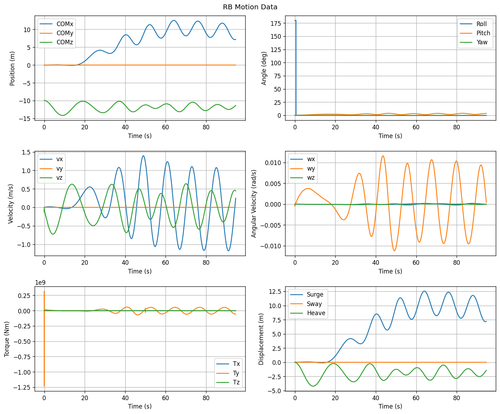Image resolution: width=500 pixels, height=414 pixels.
Task: Click the 12.5 tick on Displacement axis
Action: tap(275, 292)
